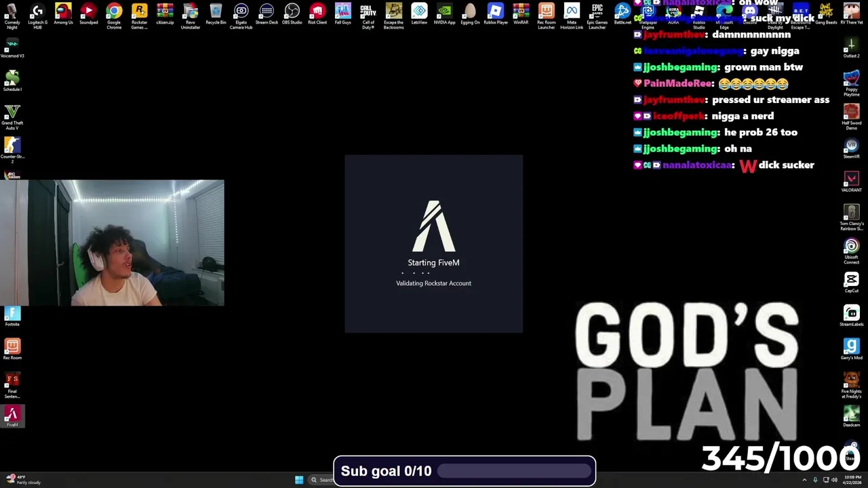The width and height of the screenshot is (868, 488).
Task: Click the 345/1000 counter text
Action: point(780,458)
